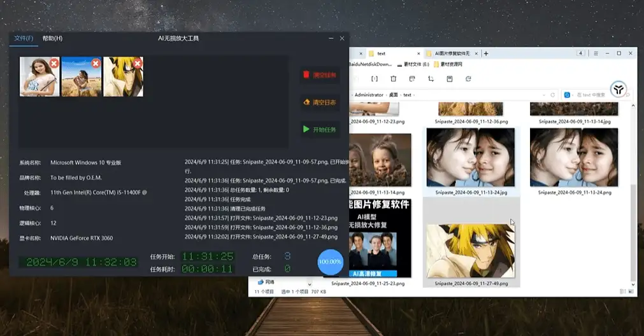
Task: Click the search box for the text folder
Action: (589, 95)
